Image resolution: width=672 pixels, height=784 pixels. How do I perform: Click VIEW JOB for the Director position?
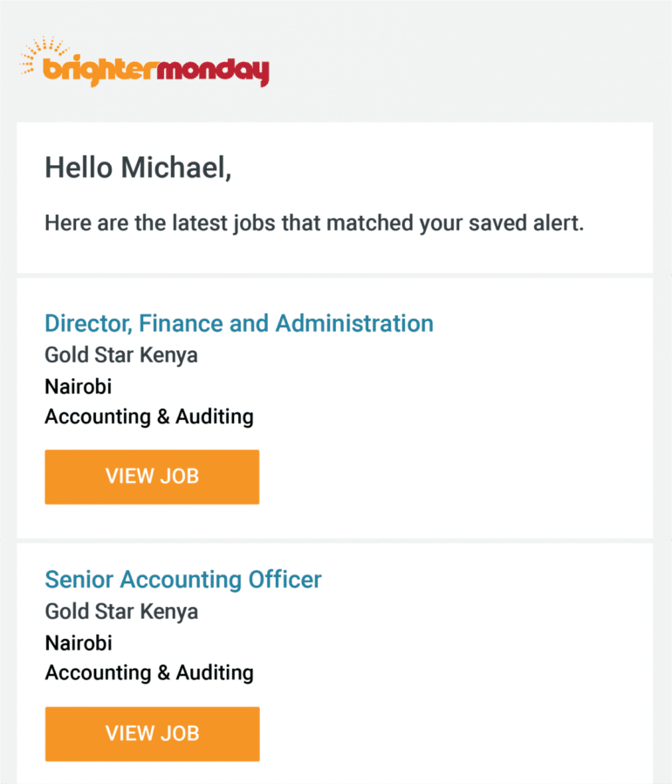tap(152, 477)
